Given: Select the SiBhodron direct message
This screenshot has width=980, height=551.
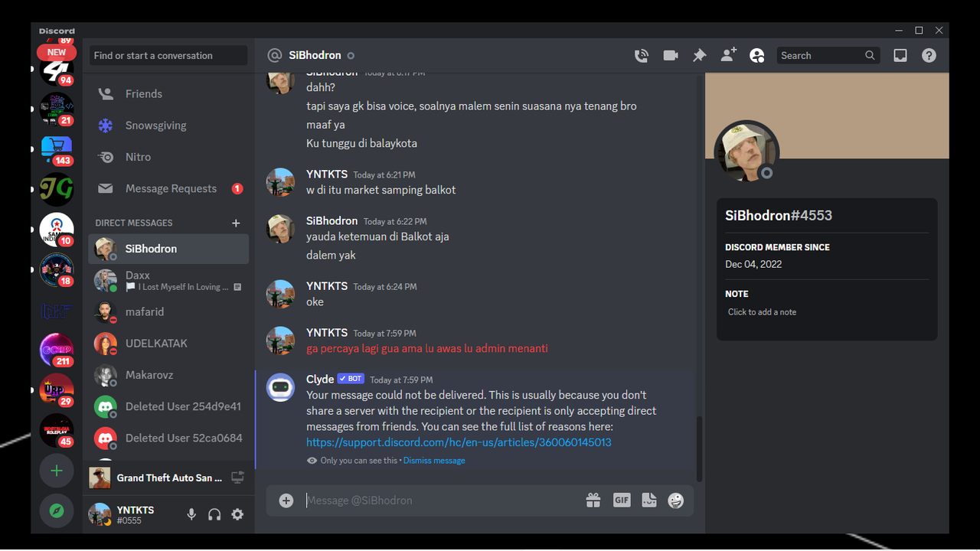Looking at the screenshot, I should point(168,249).
